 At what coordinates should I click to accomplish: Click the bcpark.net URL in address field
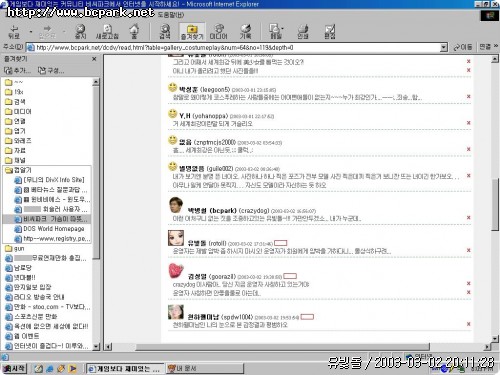click(165, 47)
